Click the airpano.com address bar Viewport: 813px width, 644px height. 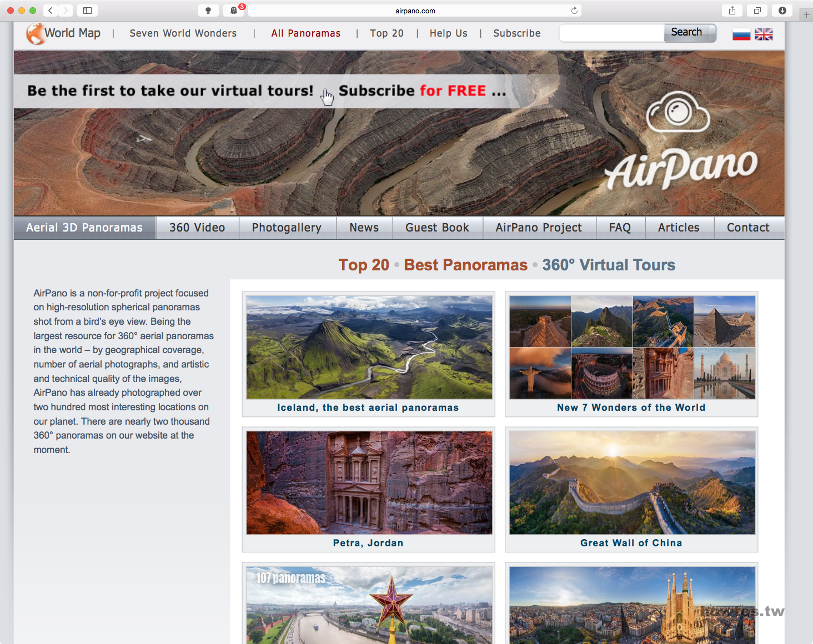415,11
